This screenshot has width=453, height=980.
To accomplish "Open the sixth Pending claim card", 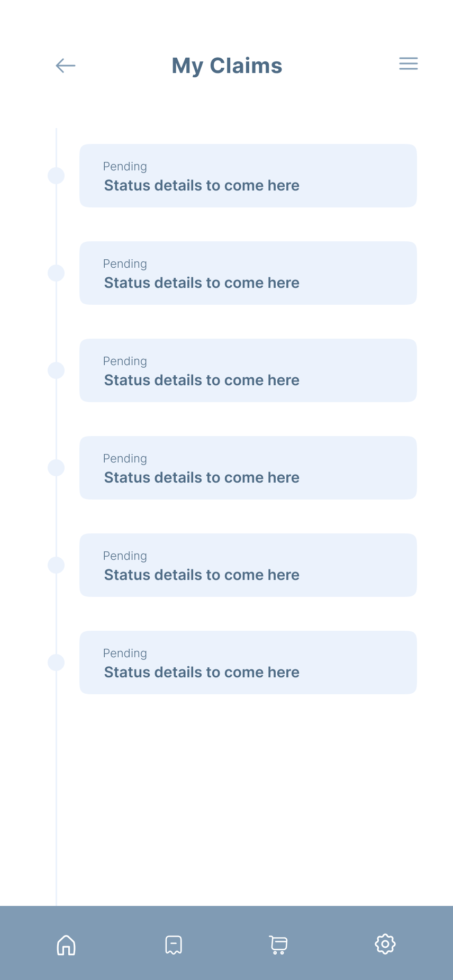I will point(248,663).
